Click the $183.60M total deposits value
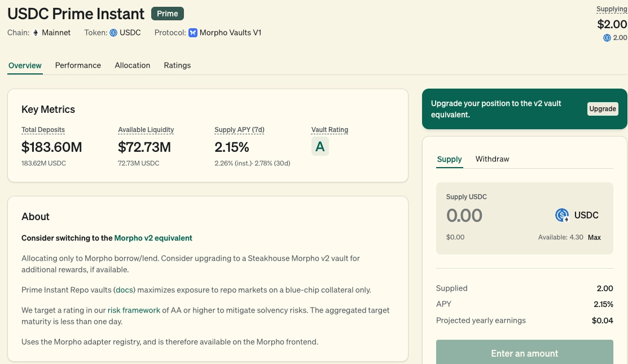Screen dimensions: 628x364 52,147
